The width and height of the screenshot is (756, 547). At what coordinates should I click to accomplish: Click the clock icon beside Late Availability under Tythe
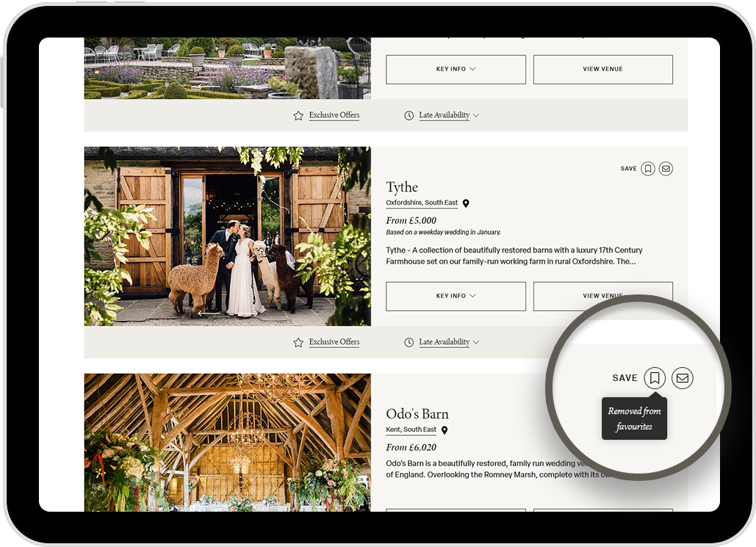click(x=408, y=342)
